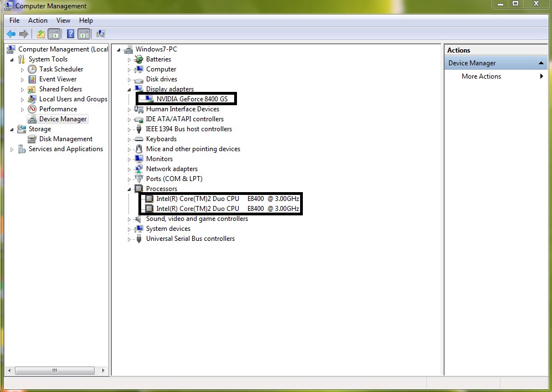
Task: Click the left pane scroll right arrow
Action: 103,370
